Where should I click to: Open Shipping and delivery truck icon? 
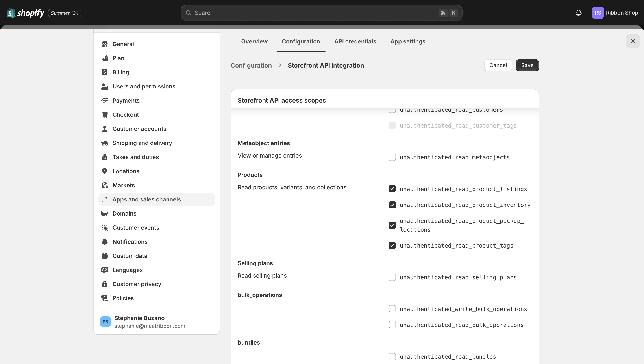point(104,143)
